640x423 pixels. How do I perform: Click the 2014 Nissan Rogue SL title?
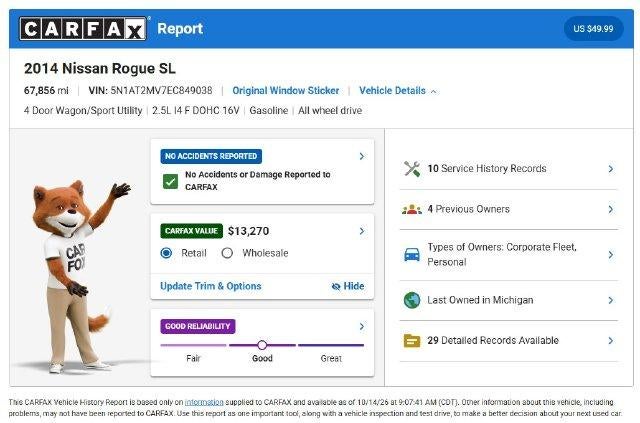pyautogui.click(x=100, y=69)
